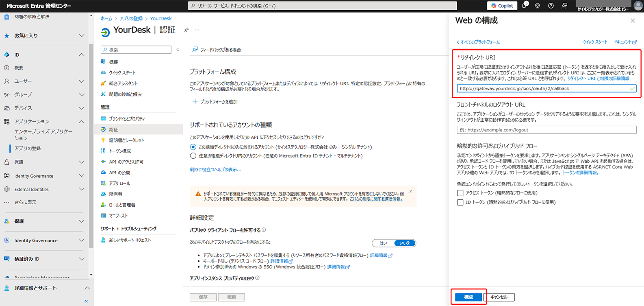Expand the デバイス section

82,108
